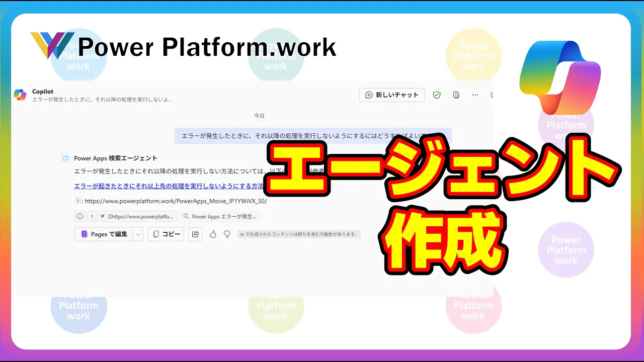
Task: Click the URL text https://www.powerplatform.work/PowerApps_Movie
Action: pos(176,201)
